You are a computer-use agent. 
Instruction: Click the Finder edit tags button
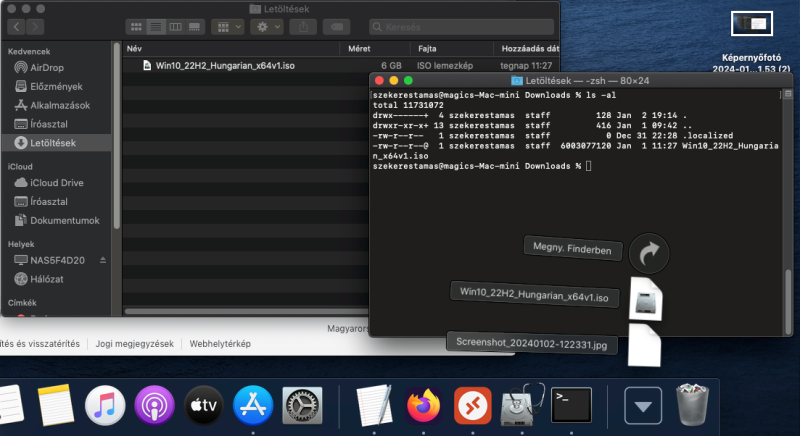[x=337, y=27]
